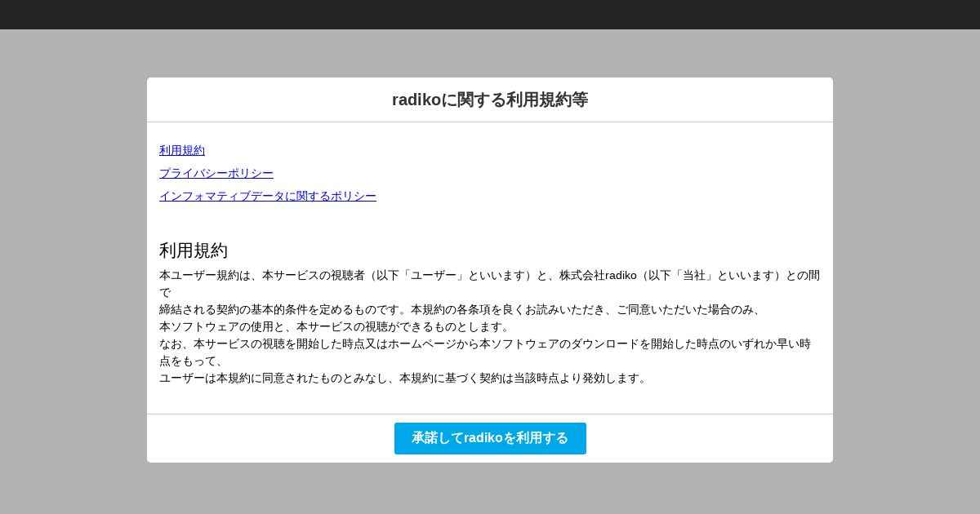Click the line beginning ユーザーは本規約に同意された
The width and height of the screenshot is (980, 514).
point(404,378)
